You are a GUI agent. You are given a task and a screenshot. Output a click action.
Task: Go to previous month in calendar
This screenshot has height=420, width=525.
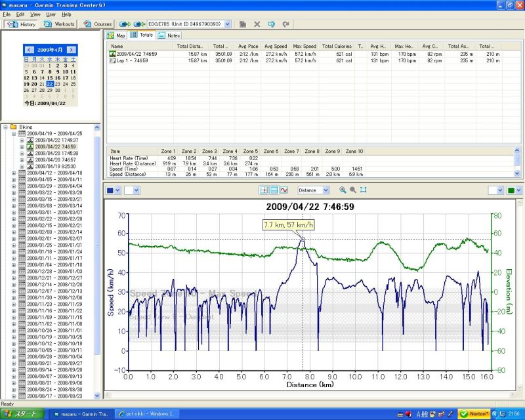pyautogui.click(x=29, y=50)
